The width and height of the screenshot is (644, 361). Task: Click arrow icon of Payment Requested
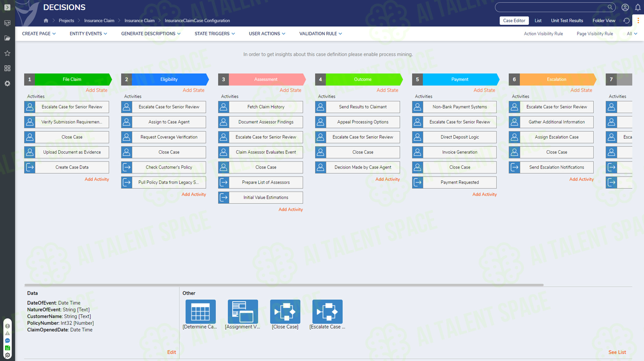tap(418, 182)
